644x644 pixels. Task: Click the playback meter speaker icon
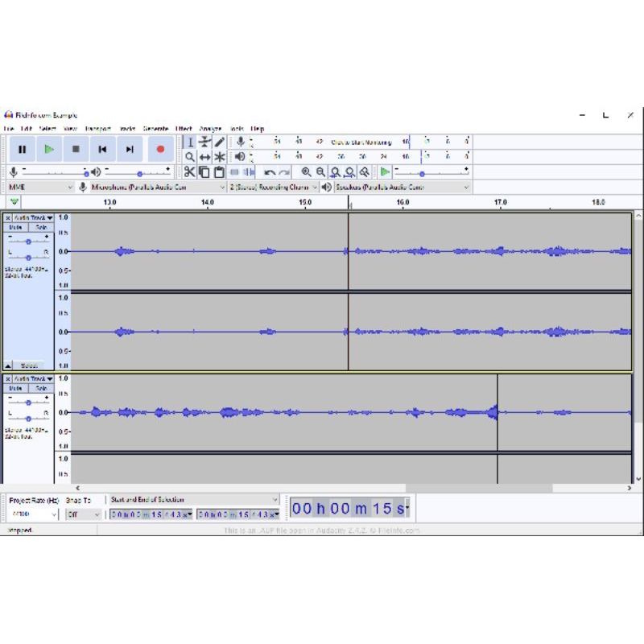point(240,156)
